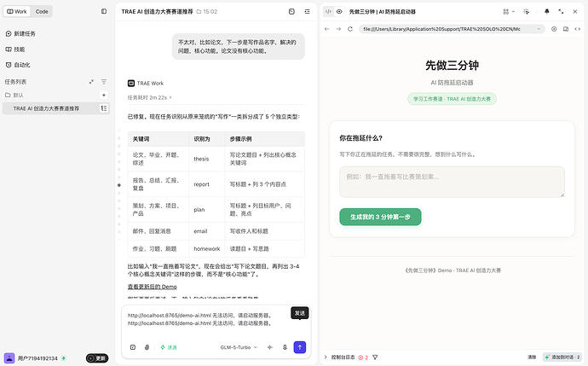Send the message with the blue arrow
Image resolution: width=588 pixels, height=366 pixels.
300,347
